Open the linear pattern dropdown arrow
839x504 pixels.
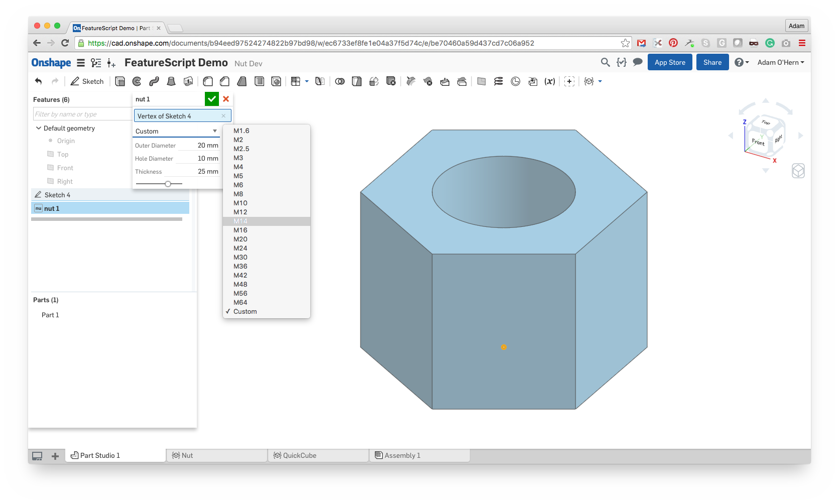307,81
